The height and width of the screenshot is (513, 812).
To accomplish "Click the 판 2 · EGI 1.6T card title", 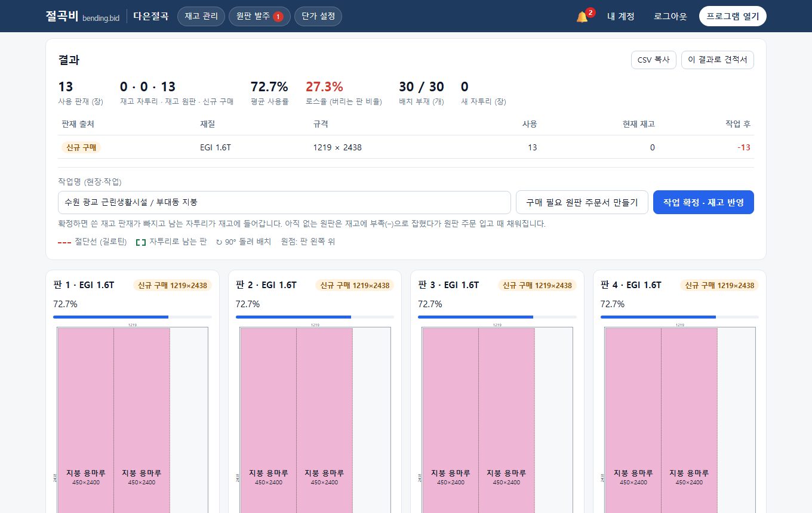I will coord(266,285).
